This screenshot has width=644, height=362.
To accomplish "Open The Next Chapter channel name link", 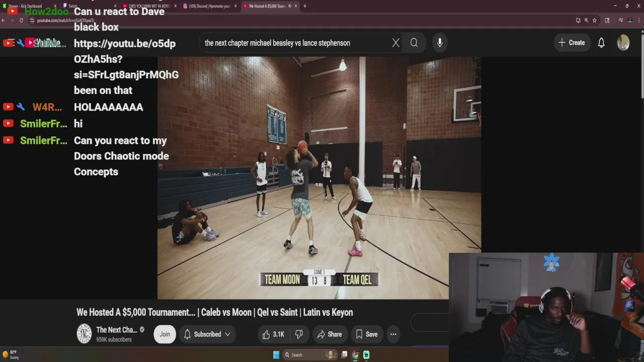I will (x=117, y=330).
